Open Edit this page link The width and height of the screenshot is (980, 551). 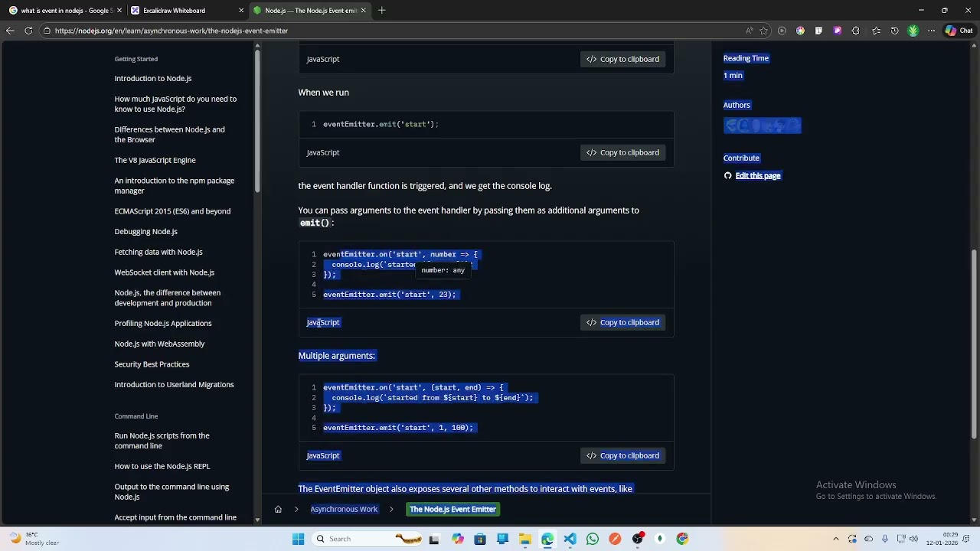tap(757, 175)
